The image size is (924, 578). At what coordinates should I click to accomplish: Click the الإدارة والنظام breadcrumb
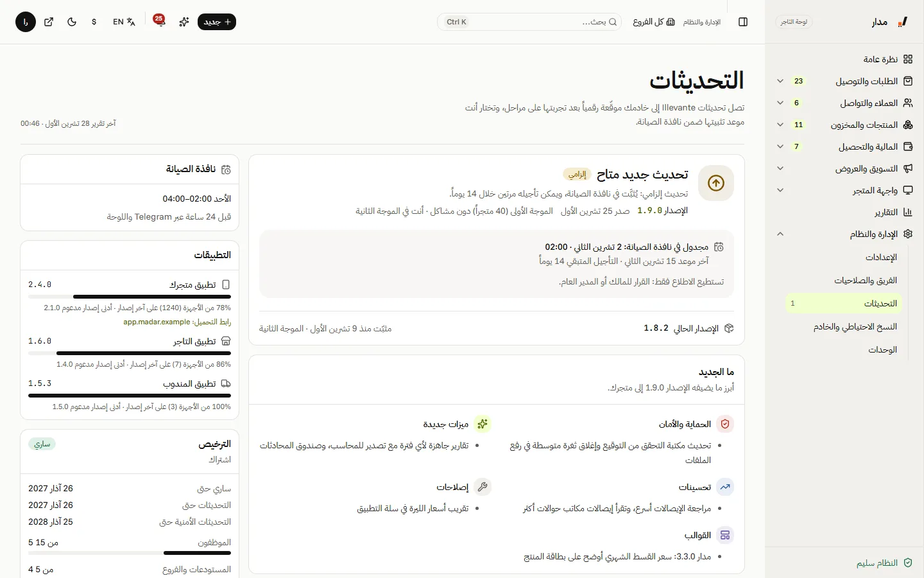coord(702,22)
